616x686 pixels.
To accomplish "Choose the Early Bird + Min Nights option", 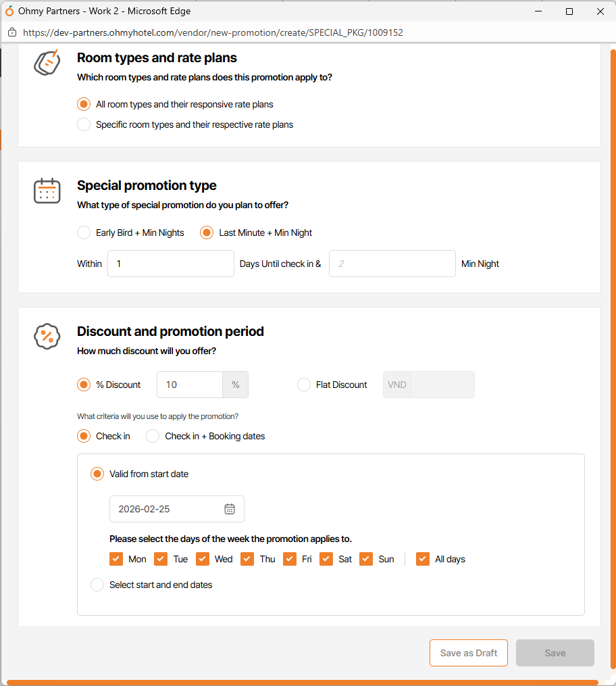I will 84,232.
